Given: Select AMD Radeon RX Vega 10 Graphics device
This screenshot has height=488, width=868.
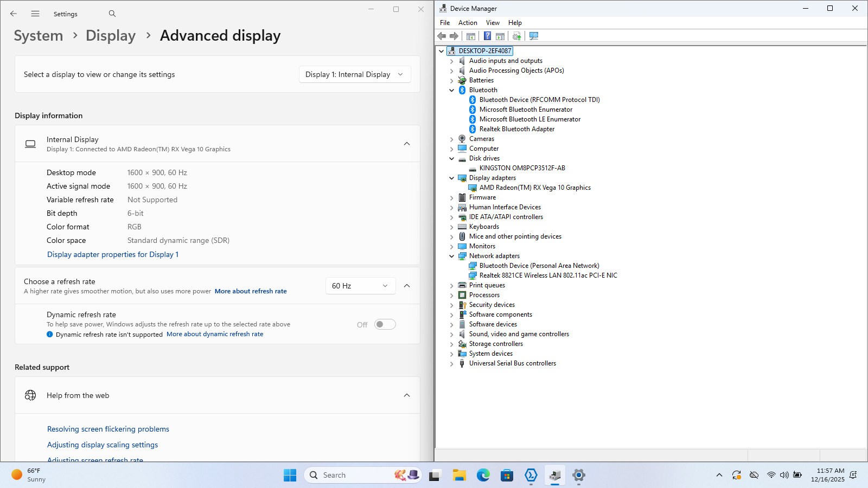Looking at the screenshot, I should 534,188.
